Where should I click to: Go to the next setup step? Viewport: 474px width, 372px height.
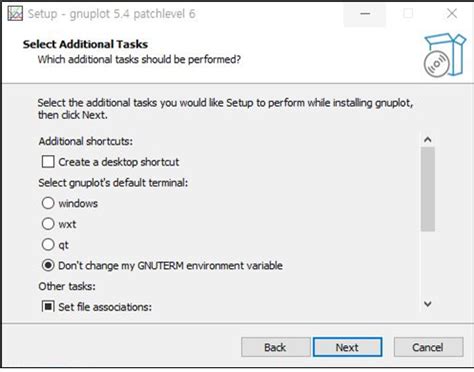pyautogui.click(x=347, y=347)
